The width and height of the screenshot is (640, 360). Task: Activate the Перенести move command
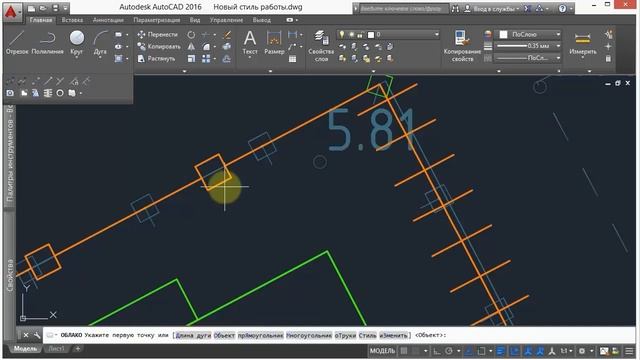point(158,35)
